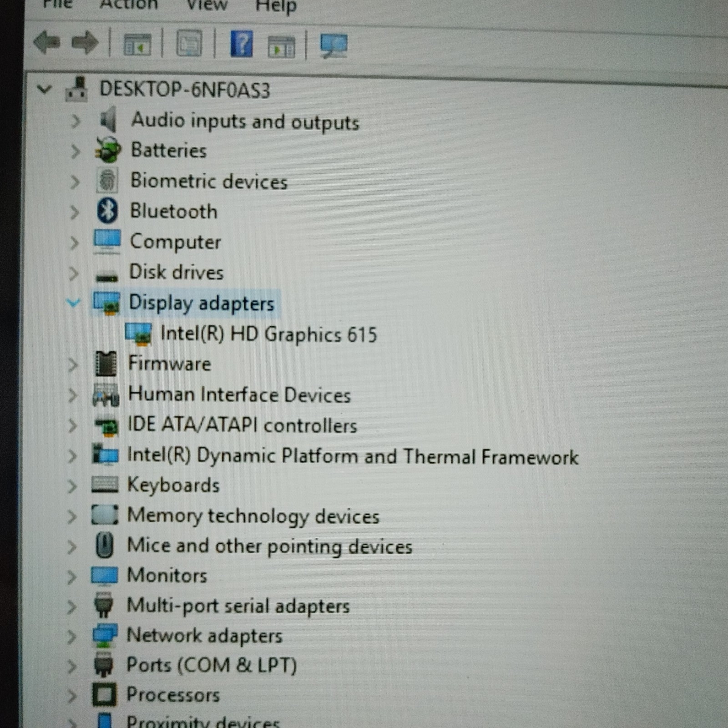Image resolution: width=728 pixels, height=728 pixels.
Task: Expand Ports (COM & LPT) arrow
Action: pyautogui.click(x=71, y=667)
